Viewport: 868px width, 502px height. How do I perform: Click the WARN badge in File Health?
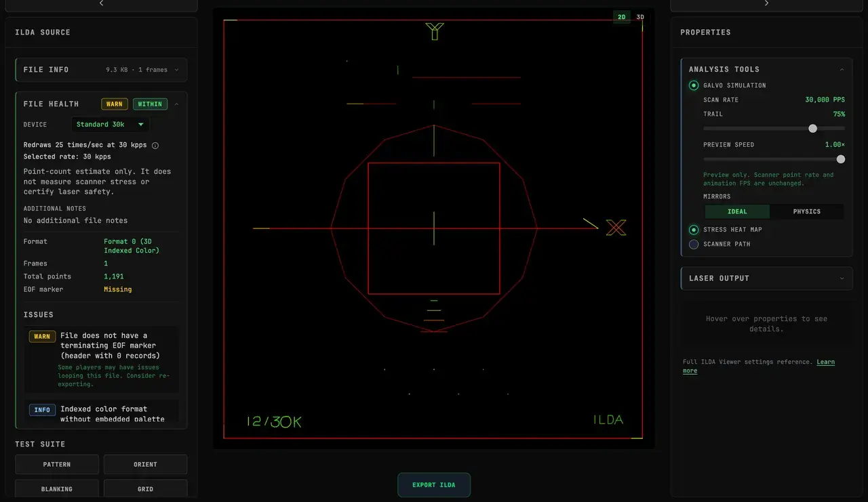click(x=115, y=104)
